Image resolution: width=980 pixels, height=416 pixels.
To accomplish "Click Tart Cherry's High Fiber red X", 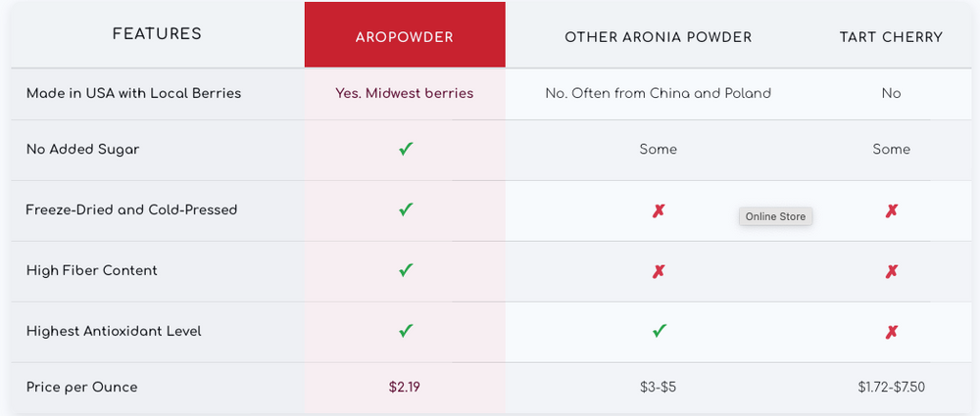I will (x=891, y=271).
